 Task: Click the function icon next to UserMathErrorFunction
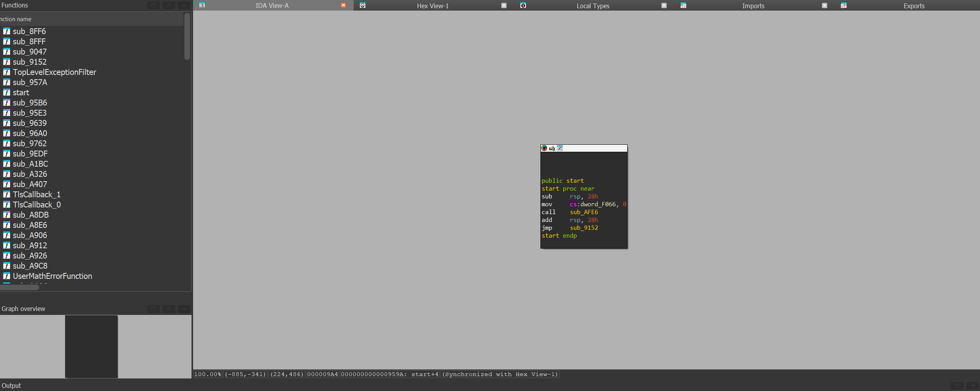tap(7, 276)
